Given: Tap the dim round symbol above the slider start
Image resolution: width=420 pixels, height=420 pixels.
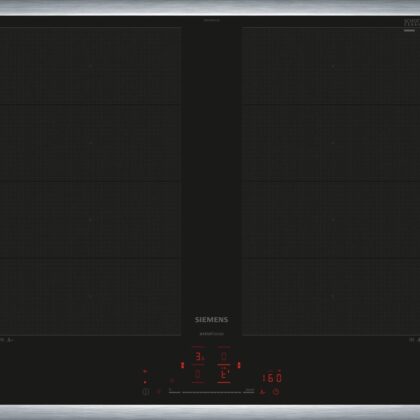Looking at the screenshot, I should (172, 380).
